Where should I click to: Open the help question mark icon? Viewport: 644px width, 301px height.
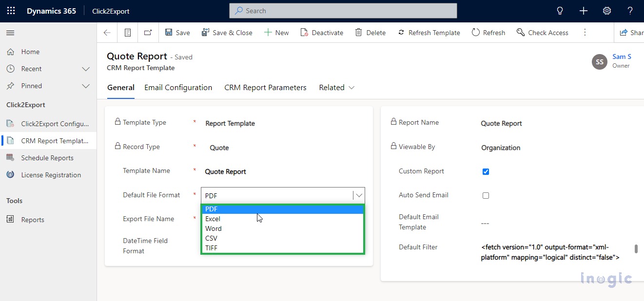point(630,11)
